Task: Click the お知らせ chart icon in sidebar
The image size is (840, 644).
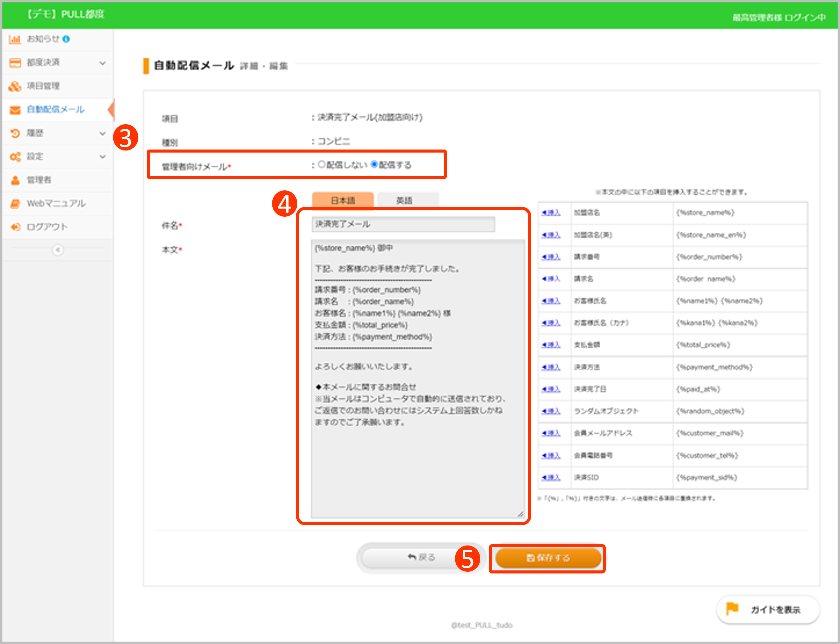Action: (15, 39)
